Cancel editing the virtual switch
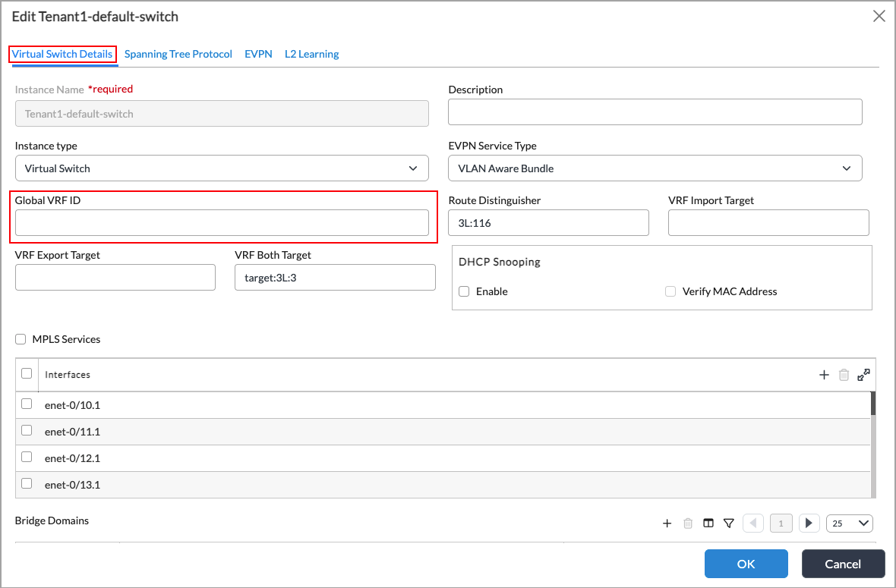Image resolution: width=896 pixels, height=588 pixels. (x=843, y=564)
